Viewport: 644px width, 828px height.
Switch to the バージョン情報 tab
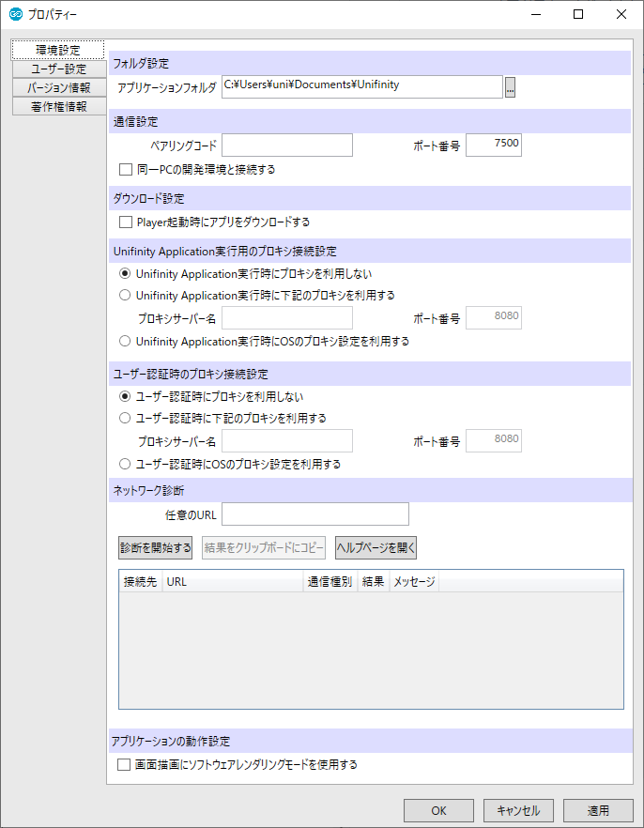tap(58, 87)
